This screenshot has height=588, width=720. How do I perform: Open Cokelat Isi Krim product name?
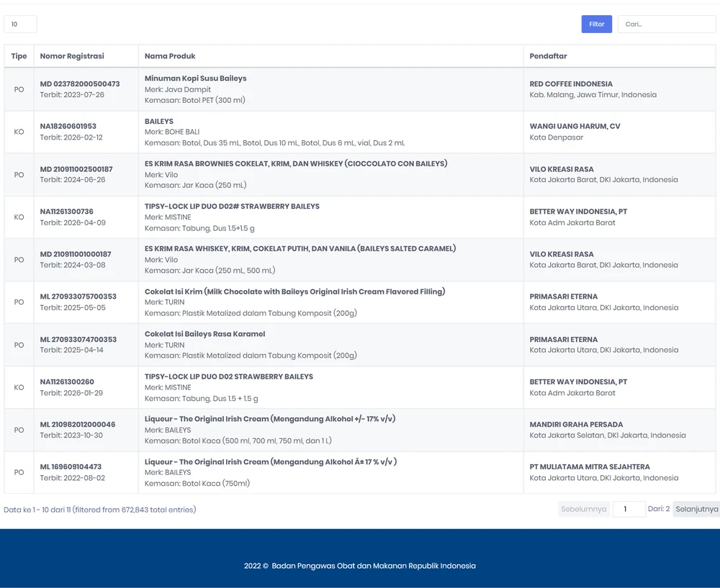click(x=294, y=291)
